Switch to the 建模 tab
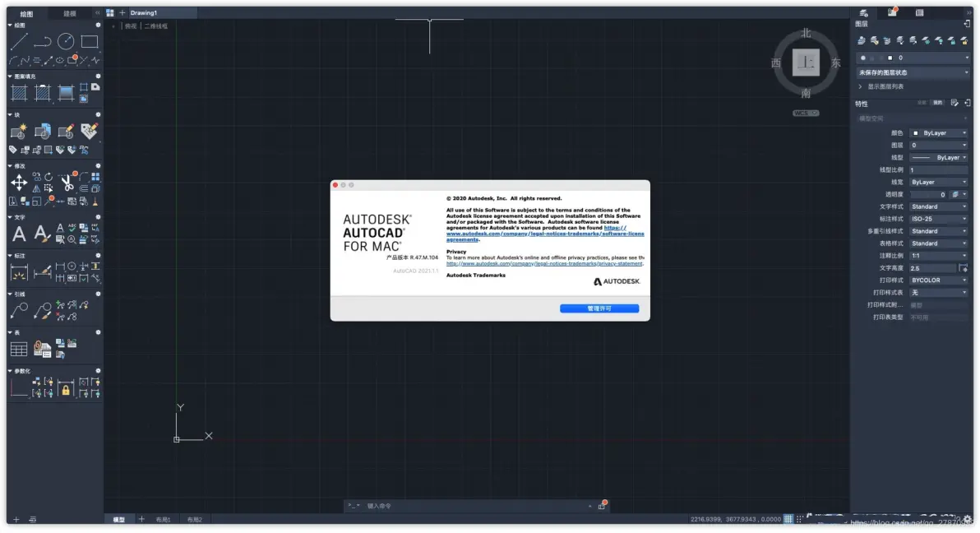980x533 pixels. click(70, 14)
